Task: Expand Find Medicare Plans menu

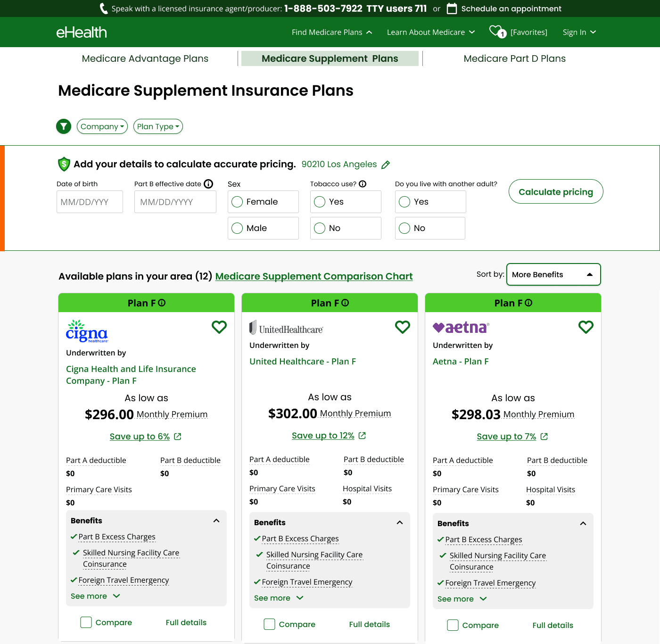Action: point(332,32)
